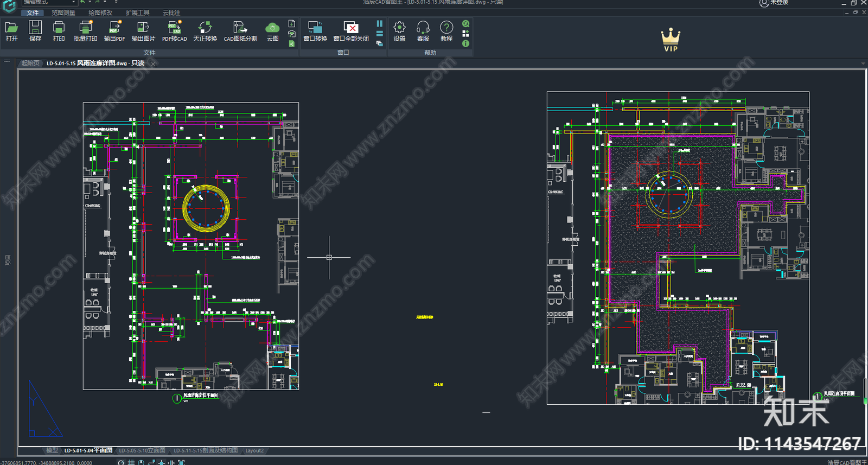Close the LD-5.01-5.15 dwg document tab
Image resolution: width=868 pixels, height=465 pixels.
pyautogui.click(x=154, y=63)
